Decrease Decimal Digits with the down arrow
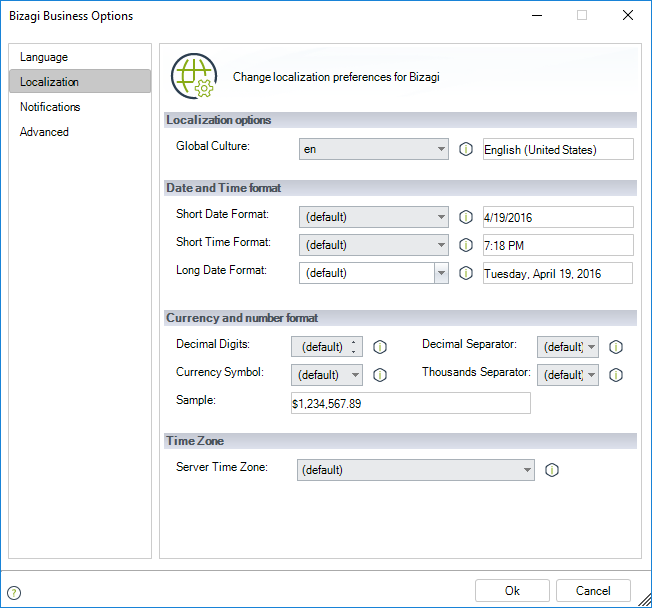 [353, 352]
